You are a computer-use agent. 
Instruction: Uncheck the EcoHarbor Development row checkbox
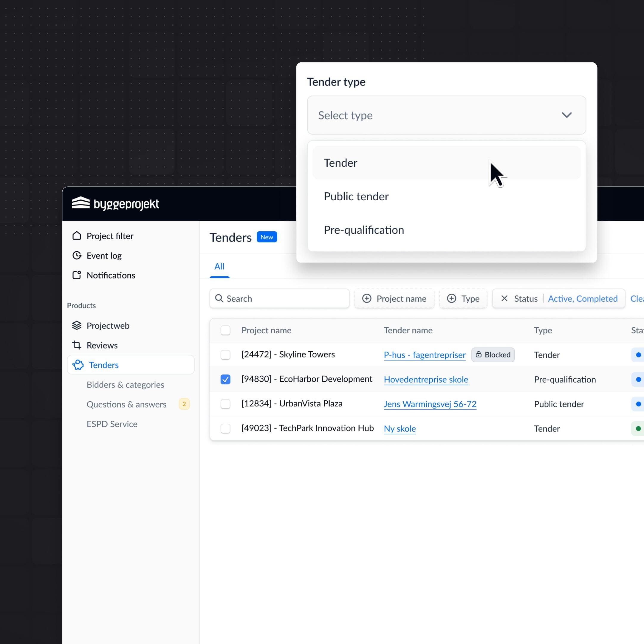(x=225, y=379)
